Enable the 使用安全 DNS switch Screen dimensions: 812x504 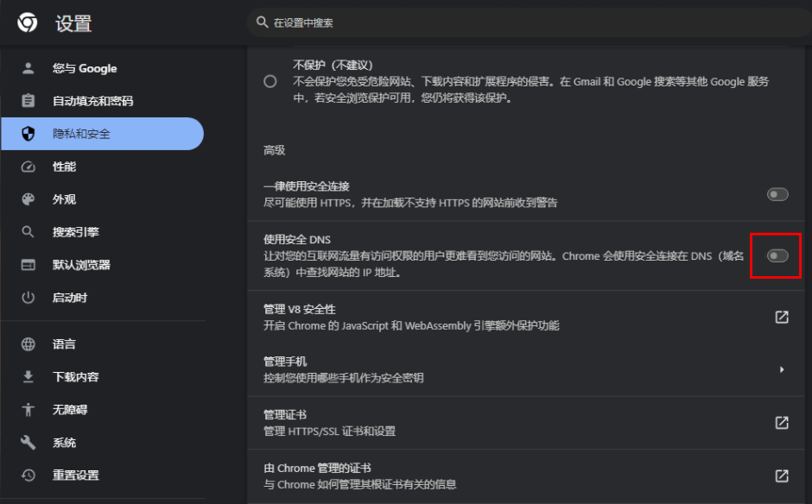(x=777, y=255)
